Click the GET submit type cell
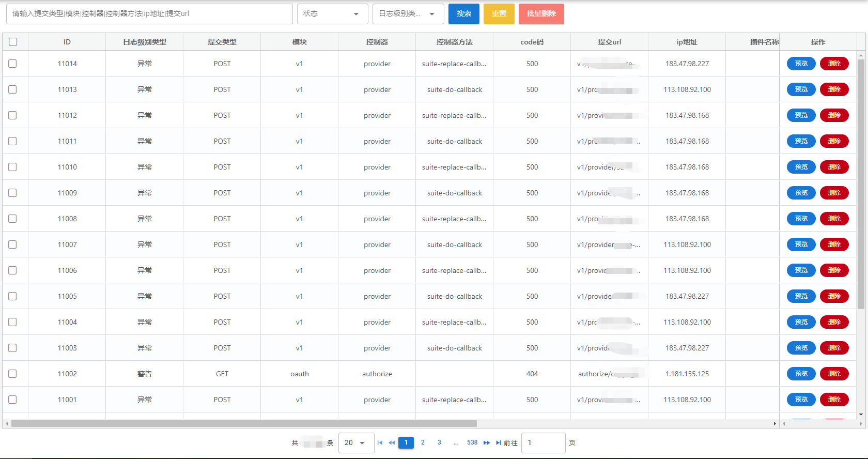868x459 pixels. pyautogui.click(x=222, y=374)
